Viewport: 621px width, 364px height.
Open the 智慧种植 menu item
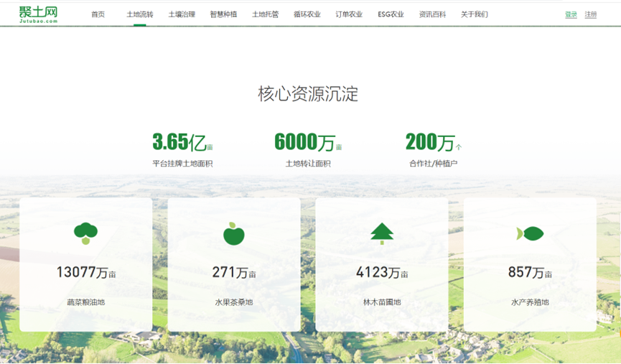pyautogui.click(x=223, y=14)
